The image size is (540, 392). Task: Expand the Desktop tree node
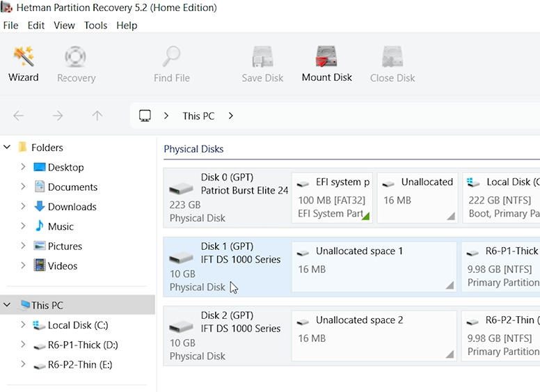[x=23, y=166]
